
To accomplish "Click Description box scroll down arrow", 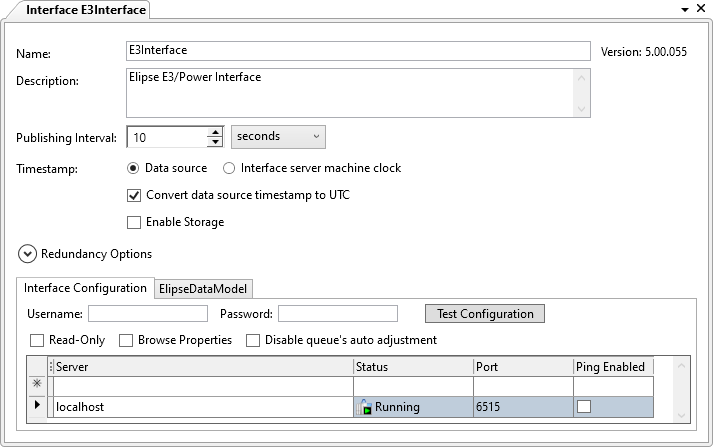I will pyautogui.click(x=581, y=109).
